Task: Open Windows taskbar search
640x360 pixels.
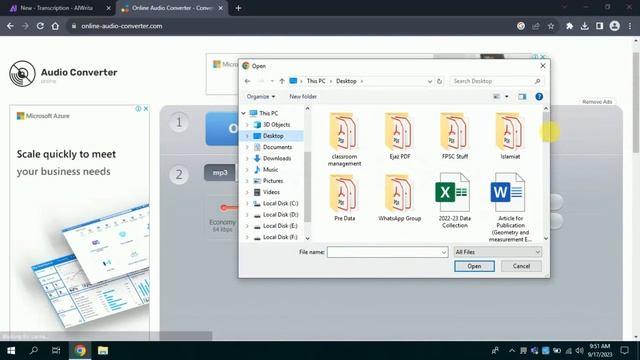Action: (34, 351)
